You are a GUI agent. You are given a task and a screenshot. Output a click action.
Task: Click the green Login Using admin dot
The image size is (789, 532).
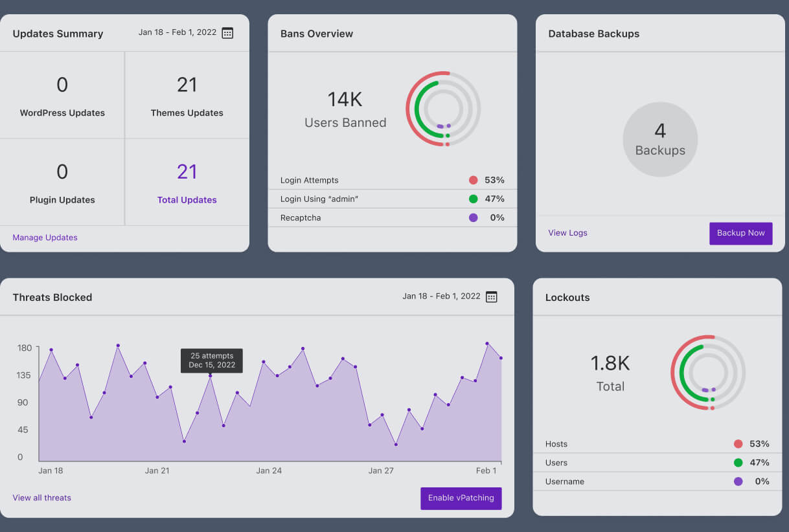[x=473, y=199]
